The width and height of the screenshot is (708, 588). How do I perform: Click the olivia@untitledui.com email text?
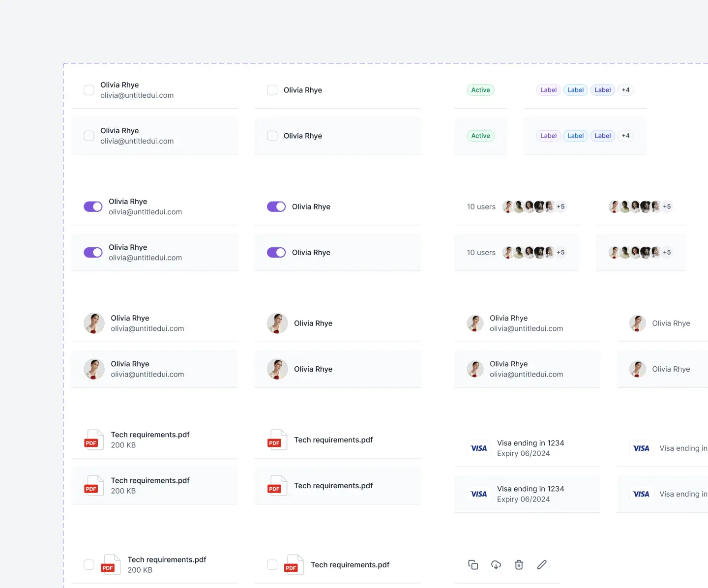pos(137,95)
